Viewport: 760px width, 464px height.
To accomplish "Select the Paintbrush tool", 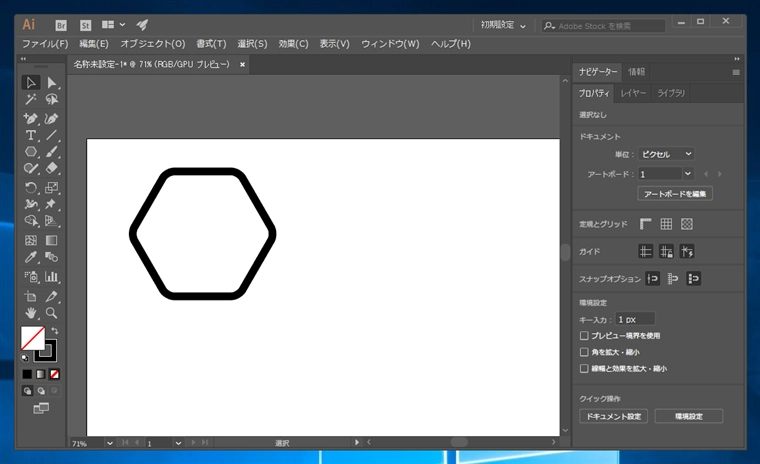I will click(x=51, y=152).
